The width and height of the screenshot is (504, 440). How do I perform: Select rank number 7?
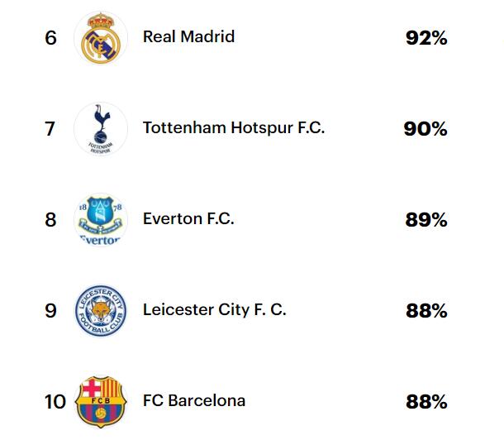(x=50, y=129)
